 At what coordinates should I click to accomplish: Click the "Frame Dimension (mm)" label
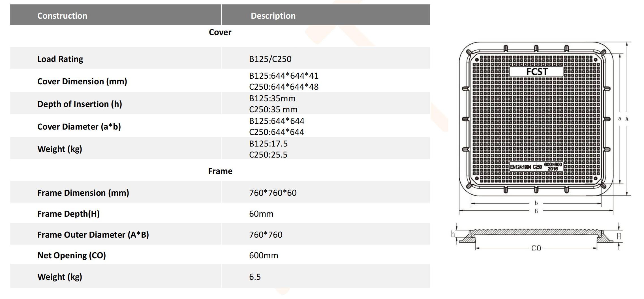coord(83,193)
